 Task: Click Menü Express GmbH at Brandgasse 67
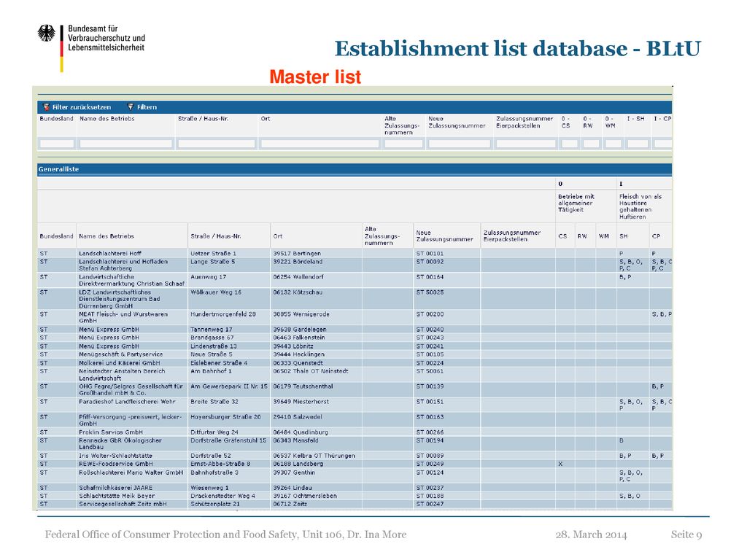(355, 338)
